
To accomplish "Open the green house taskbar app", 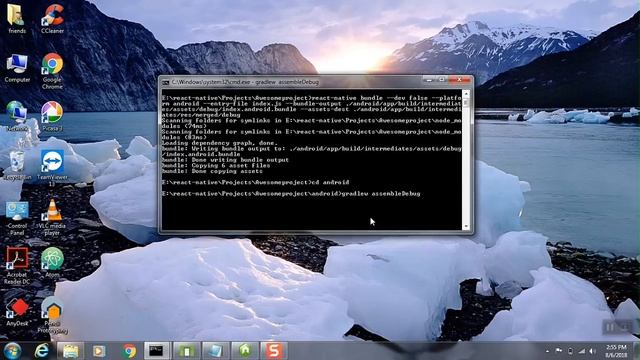I will [245, 351].
